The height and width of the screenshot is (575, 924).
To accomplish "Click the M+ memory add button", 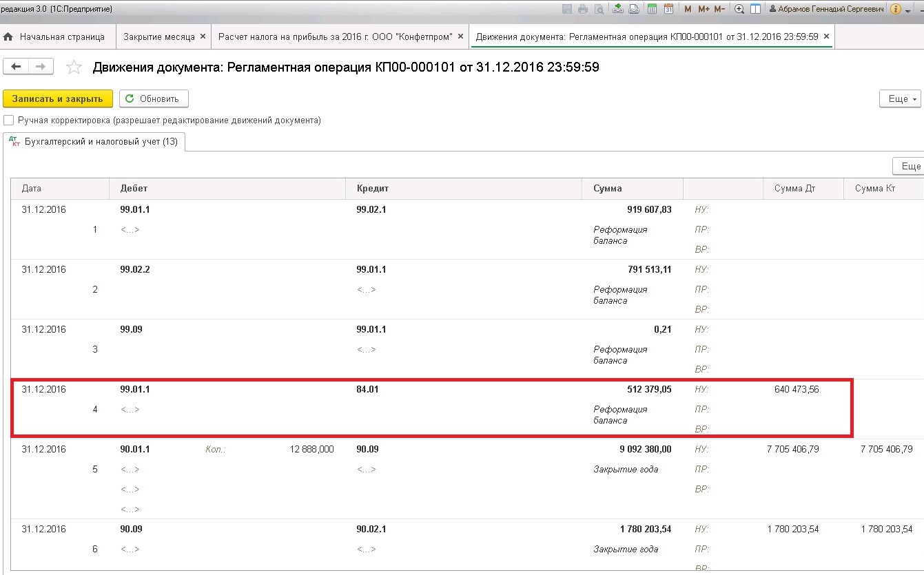I will (704, 9).
